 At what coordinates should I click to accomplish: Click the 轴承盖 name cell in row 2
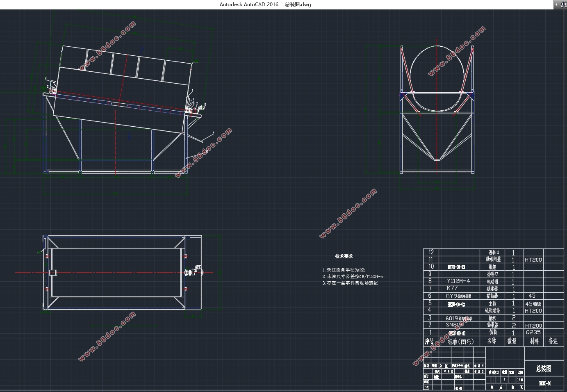493,325
